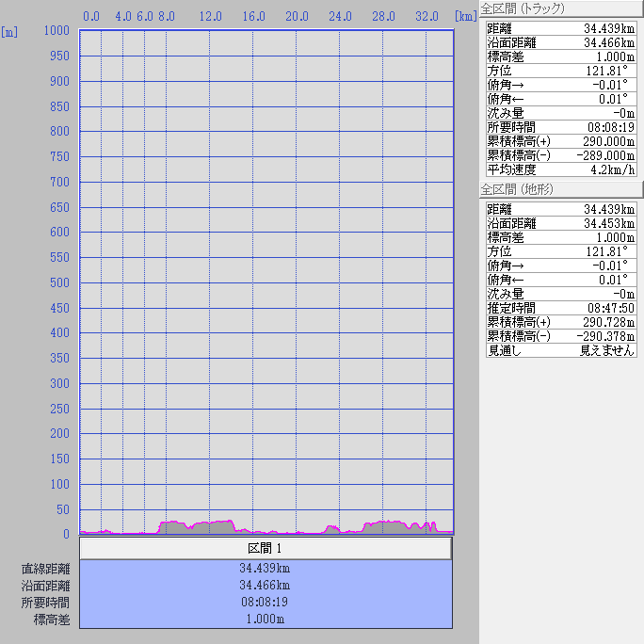The image size is (644, 644).
Task: Click the [m] elevation unit label
Action: (x=9, y=32)
